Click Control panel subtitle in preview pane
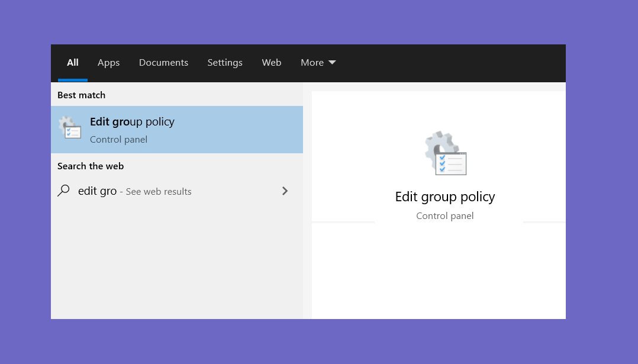This screenshot has height=364, width=638. [444, 216]
